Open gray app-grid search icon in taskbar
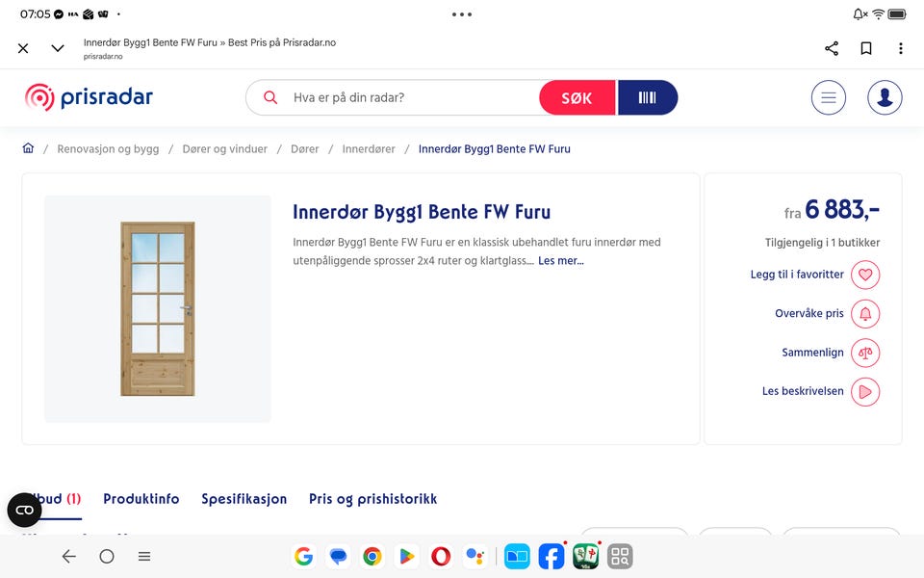Image resolution: width=924 pixels, height=578 pixels. point(620,556)
